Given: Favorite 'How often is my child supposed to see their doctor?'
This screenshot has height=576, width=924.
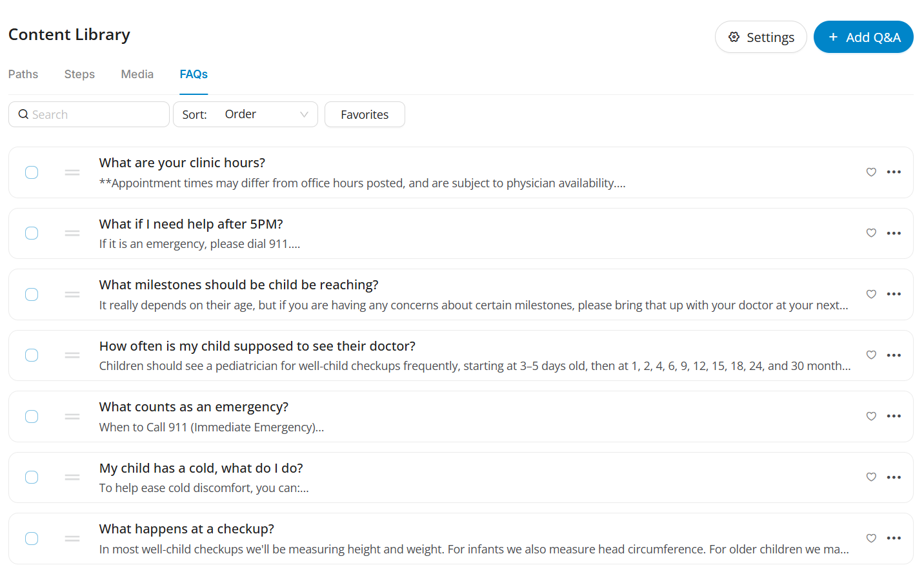Looking at the screenshot, I should pyautogui.click(x=871, y=355).
